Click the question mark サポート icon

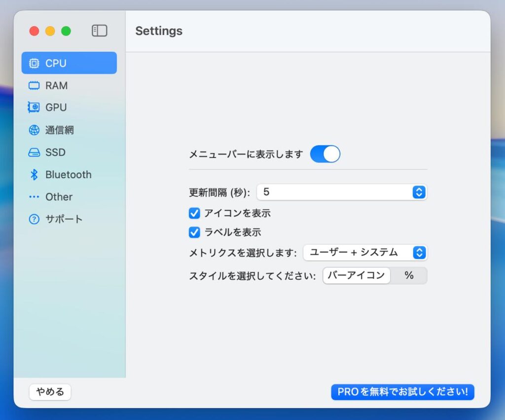pos(34,219)
